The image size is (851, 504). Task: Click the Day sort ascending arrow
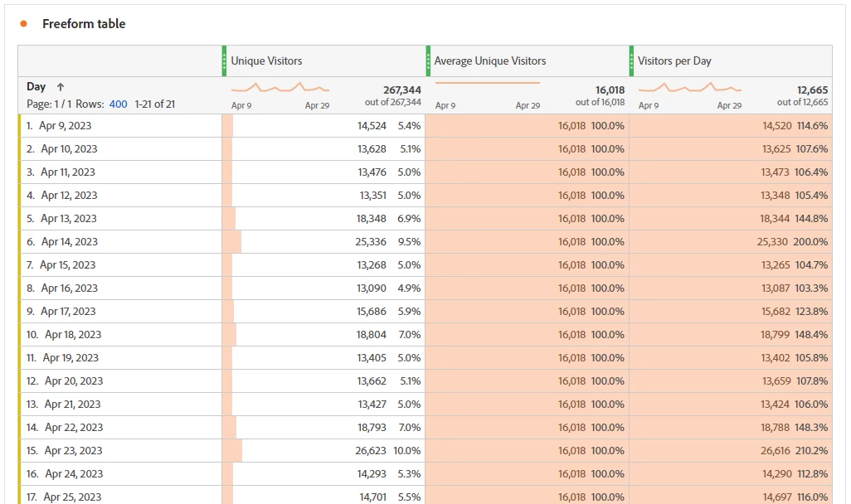pos(61,87)
